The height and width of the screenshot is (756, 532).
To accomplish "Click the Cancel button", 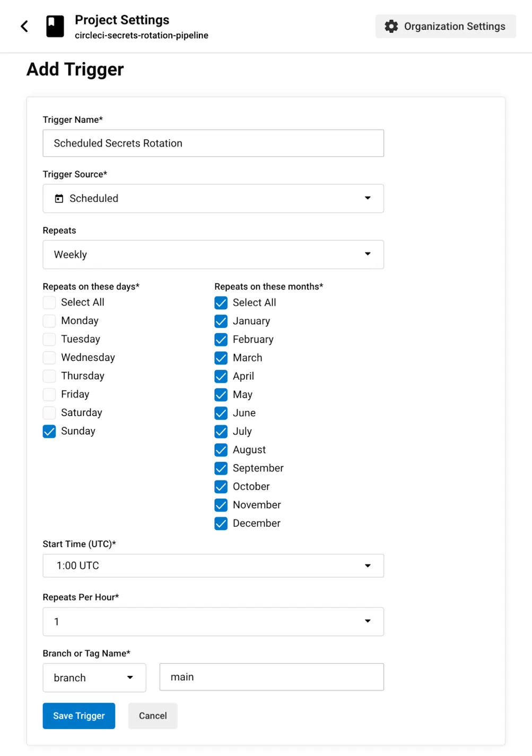I will [152, 716].
